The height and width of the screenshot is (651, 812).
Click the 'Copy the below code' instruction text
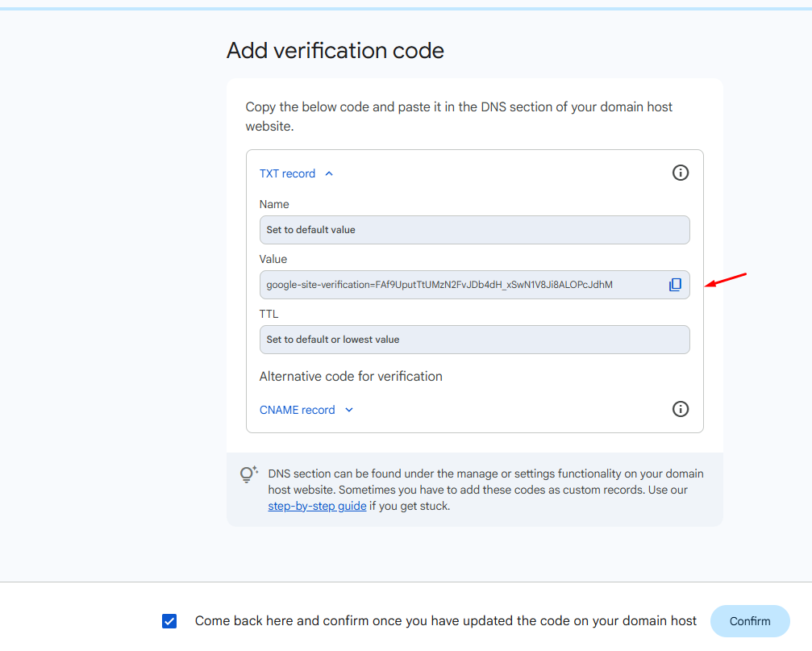pyautogui.click(x=458, y=116)
